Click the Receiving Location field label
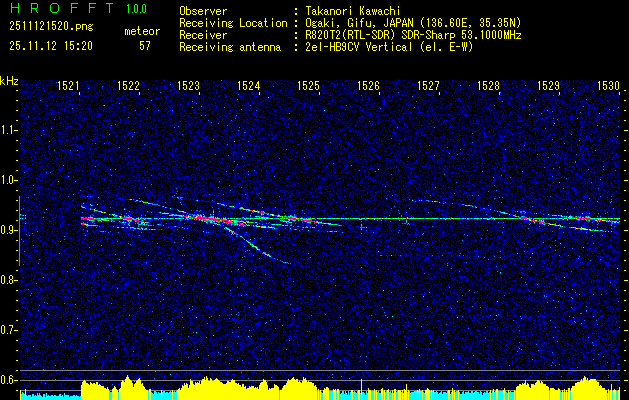This screenshot has height=400, width=629. click(227, 22)
